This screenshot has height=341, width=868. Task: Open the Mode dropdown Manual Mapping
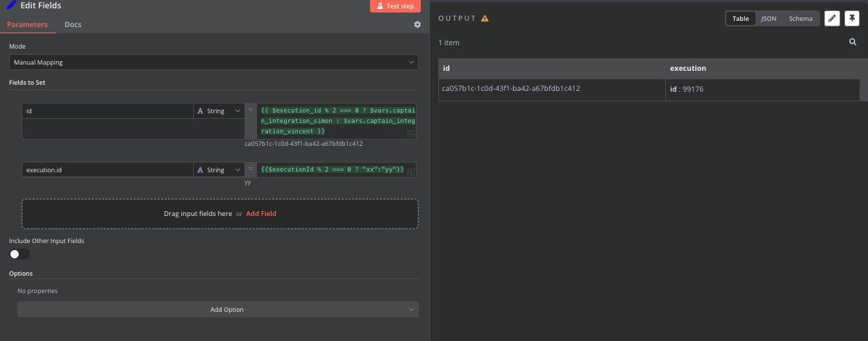pos(214,63)
